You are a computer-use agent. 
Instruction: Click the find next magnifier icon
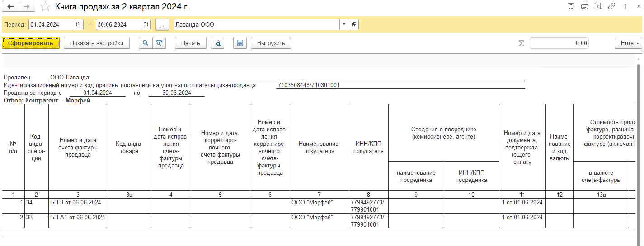[x=159, y=43]
